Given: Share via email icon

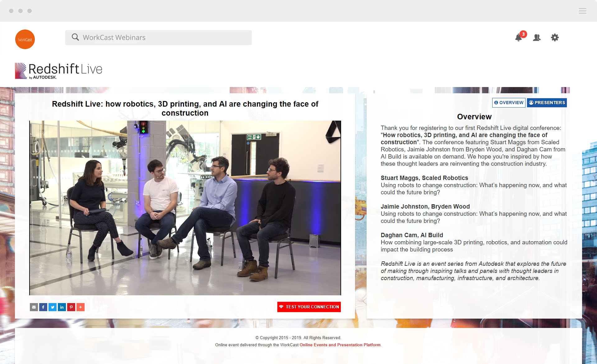Looking at the screenshot, I should [x=34, y=307].
